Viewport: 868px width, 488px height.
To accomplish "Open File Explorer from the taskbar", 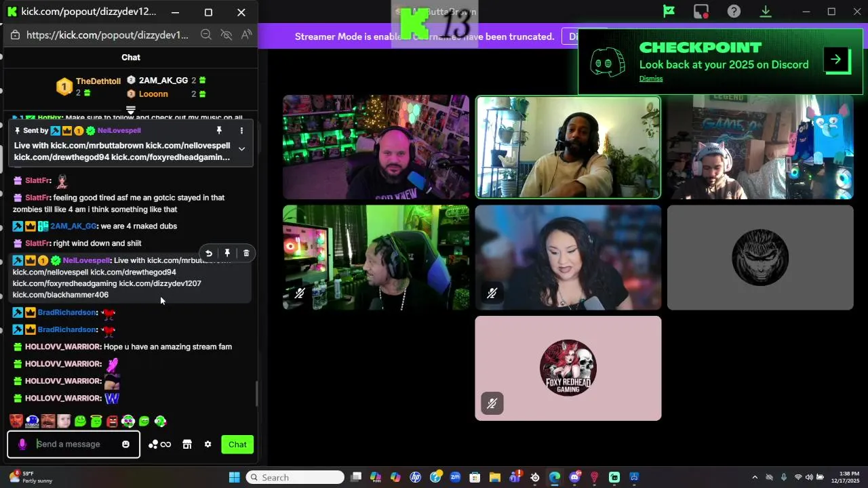I will point(494,477).
